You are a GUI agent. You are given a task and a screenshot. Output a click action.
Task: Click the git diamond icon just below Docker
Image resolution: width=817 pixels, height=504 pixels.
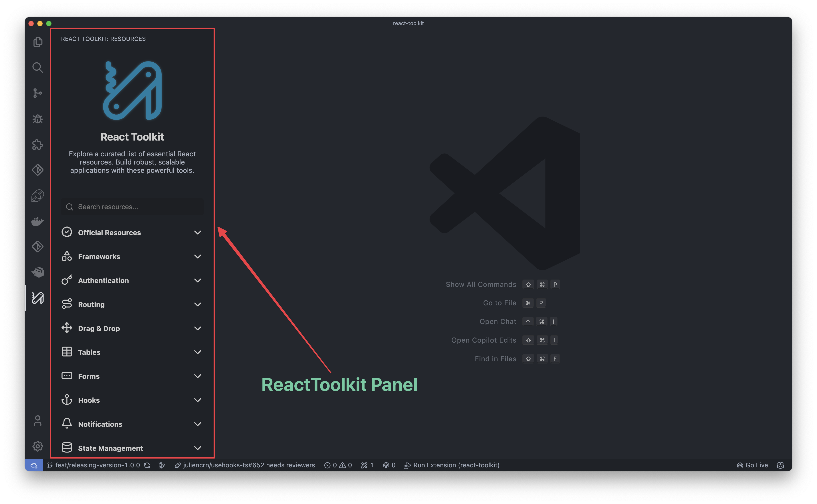coord(38,247)
